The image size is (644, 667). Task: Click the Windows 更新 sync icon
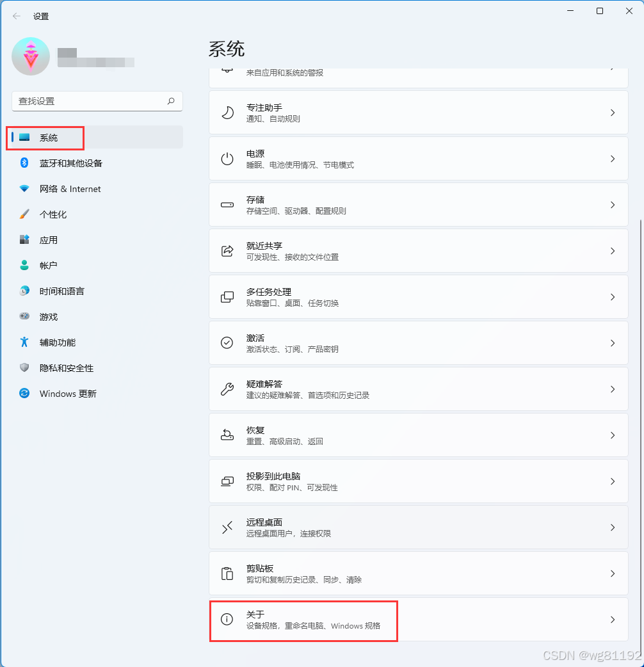tap(24, 394)
